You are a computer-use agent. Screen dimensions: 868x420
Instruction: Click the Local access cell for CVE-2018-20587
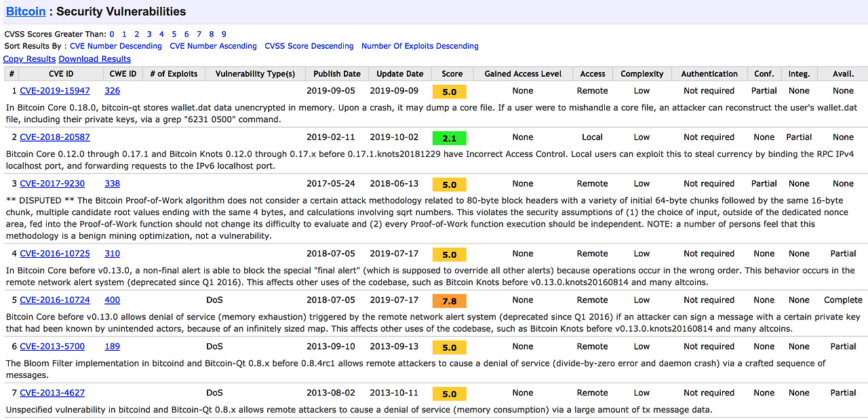click(593, 137)
